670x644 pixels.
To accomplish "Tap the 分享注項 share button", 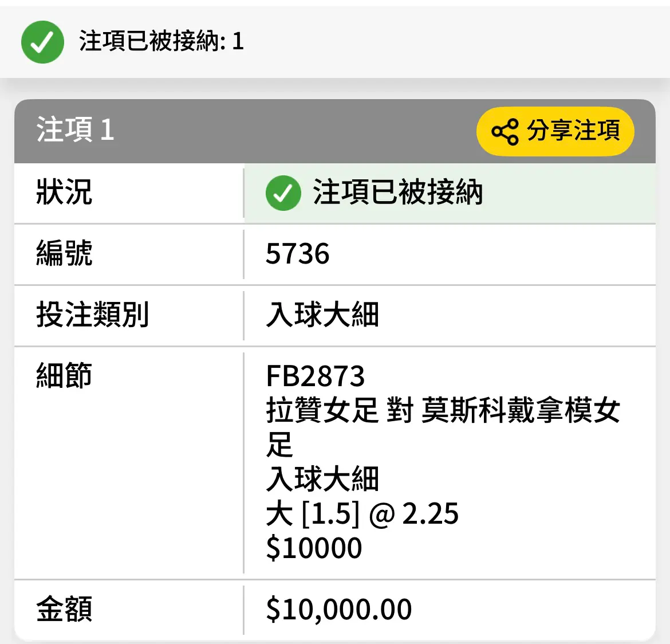I will tap(555, 131).
